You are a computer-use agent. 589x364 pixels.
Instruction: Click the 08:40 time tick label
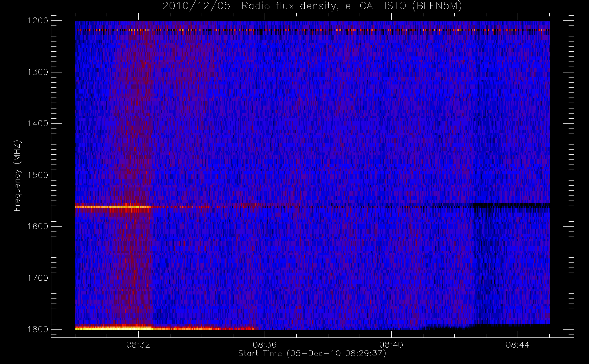391,345
